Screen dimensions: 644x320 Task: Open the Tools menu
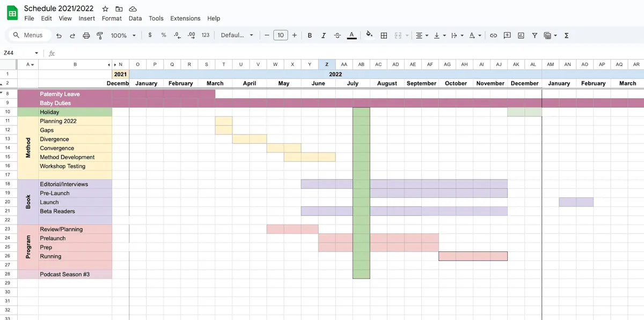tap(156, 18)
